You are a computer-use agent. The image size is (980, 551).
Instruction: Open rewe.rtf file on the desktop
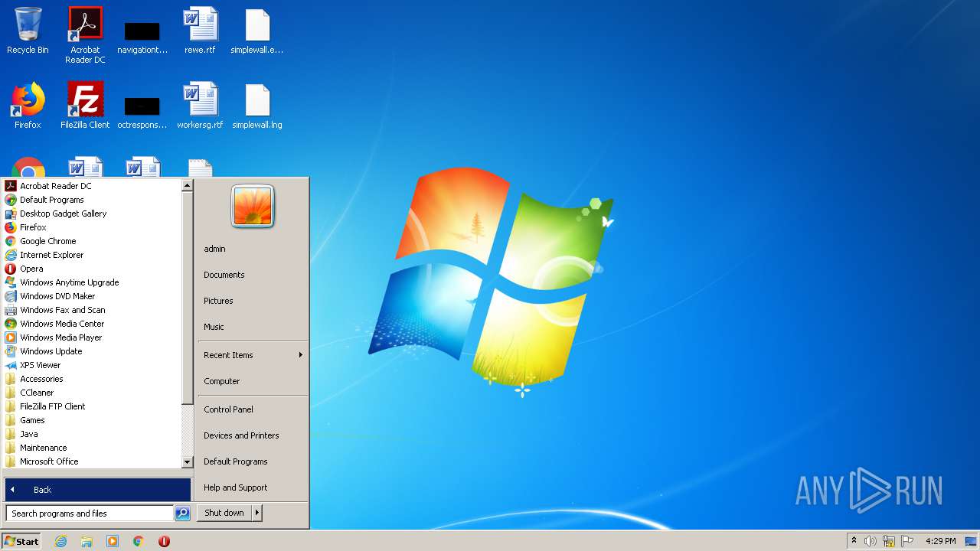200,31
